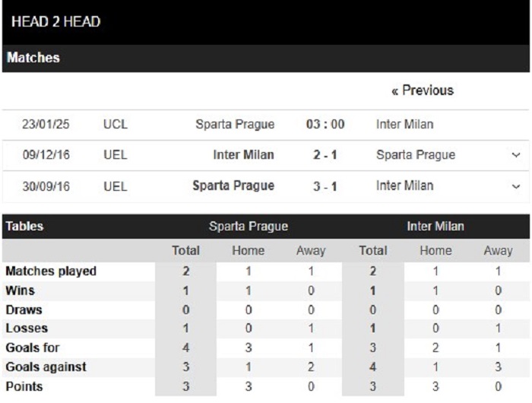The height and width of the screenshot is (403, 532).
Task: Open Sparta Prague home team on 30/09/16
Action: point(233,186)
